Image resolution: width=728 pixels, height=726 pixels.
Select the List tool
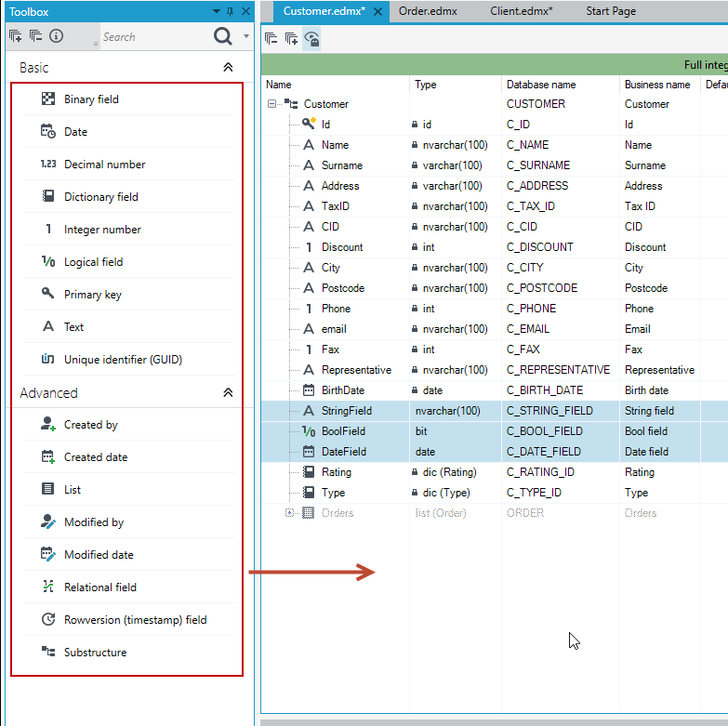pyautogui.click(x=129, y=489)
